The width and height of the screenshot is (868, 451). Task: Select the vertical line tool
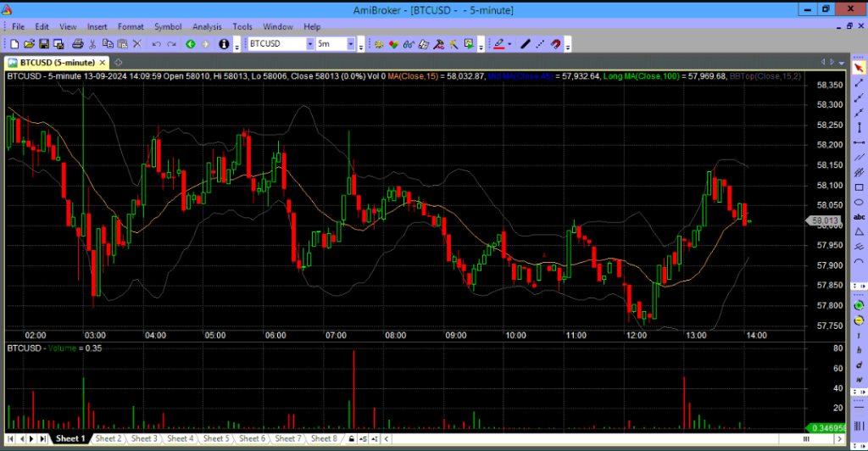pos(859,128)
